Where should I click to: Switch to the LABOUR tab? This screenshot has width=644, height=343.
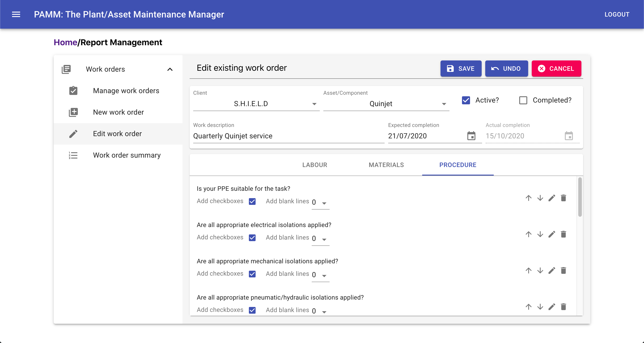click(314, 165)
